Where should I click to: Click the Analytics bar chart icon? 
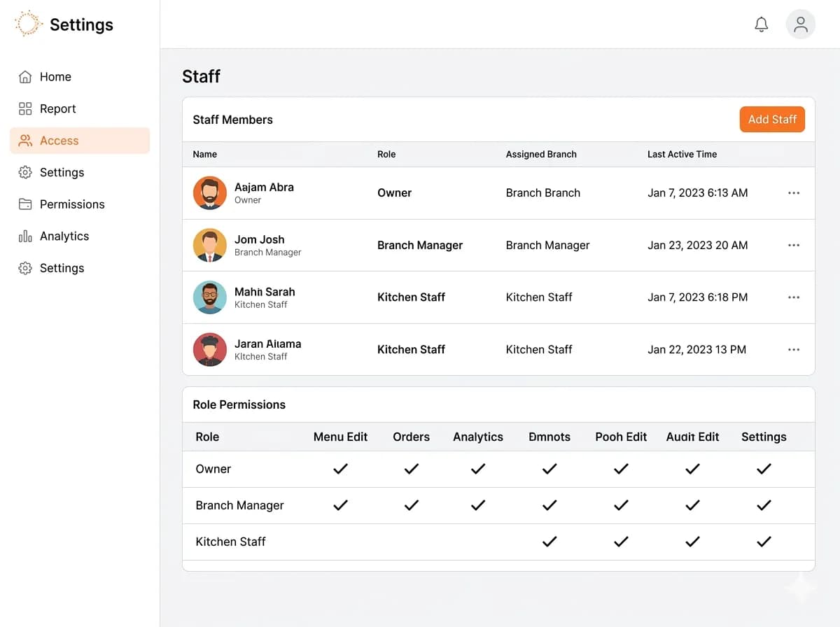[x=25, y=236]
